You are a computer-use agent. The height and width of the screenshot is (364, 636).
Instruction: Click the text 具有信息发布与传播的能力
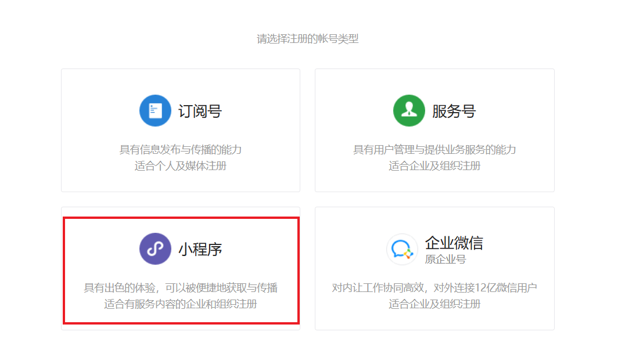[181, 150]
